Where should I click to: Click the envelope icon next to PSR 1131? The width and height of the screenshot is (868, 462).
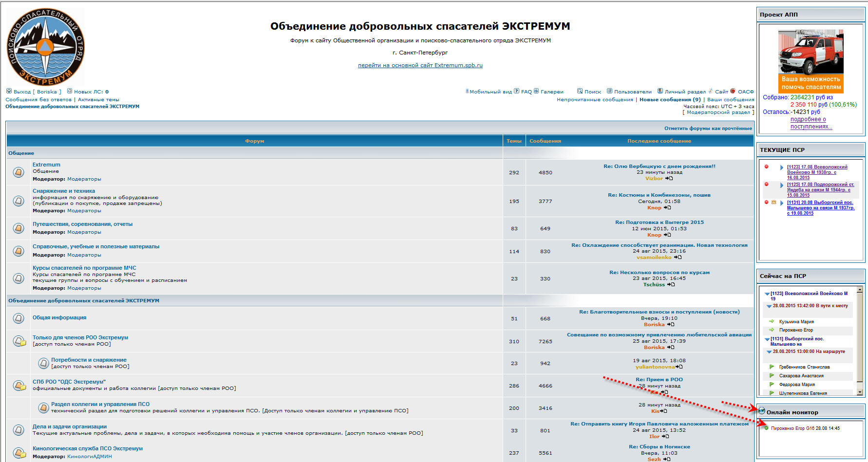(x=774, y=203)
